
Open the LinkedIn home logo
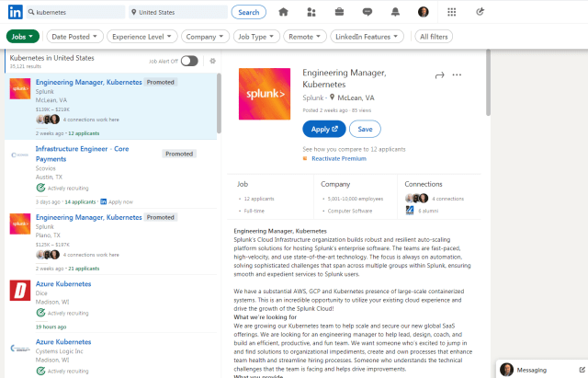(16, 12)
